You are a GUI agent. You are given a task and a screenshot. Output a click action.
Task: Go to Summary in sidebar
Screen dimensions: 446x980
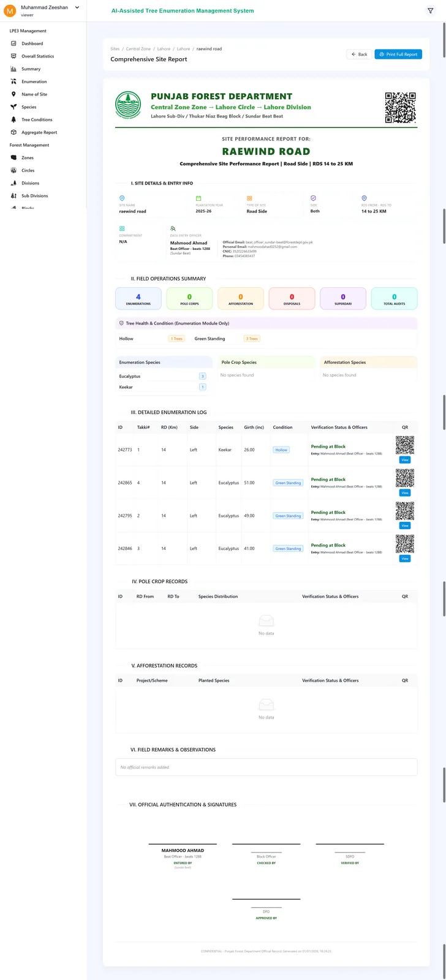pyautogui.click(x=31, y=69)
